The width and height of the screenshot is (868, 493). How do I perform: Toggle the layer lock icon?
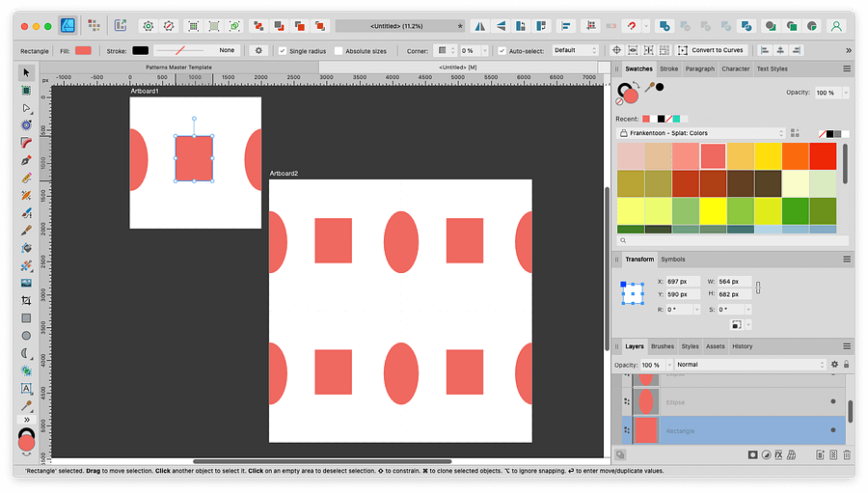847,365
